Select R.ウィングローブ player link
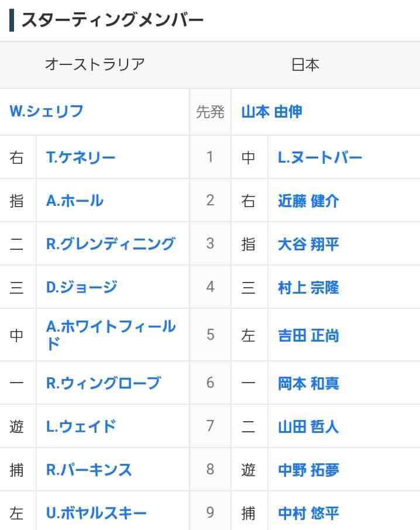Image resolution: width=420 pixels, height=530 pixels. coord(104,383)
